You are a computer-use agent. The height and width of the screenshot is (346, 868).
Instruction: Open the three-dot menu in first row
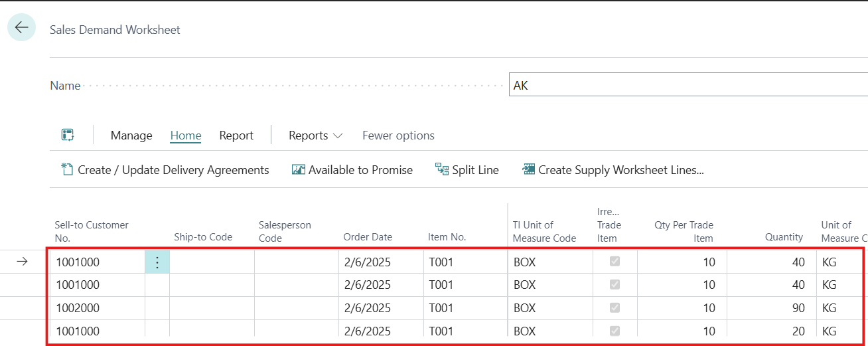(157, 262)
